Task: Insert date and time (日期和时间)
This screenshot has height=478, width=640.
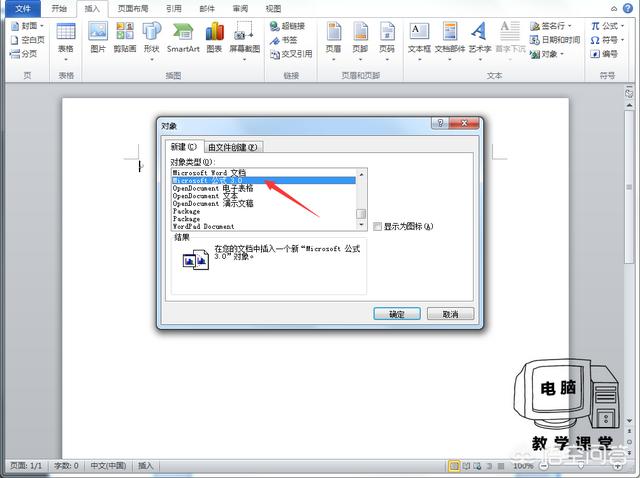Action: click(555, 40)
